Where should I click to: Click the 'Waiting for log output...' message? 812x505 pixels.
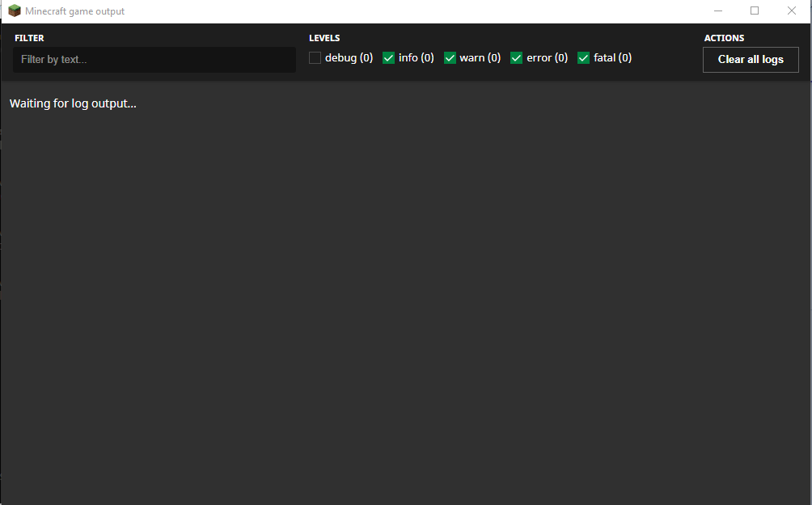tap(73, 103)
